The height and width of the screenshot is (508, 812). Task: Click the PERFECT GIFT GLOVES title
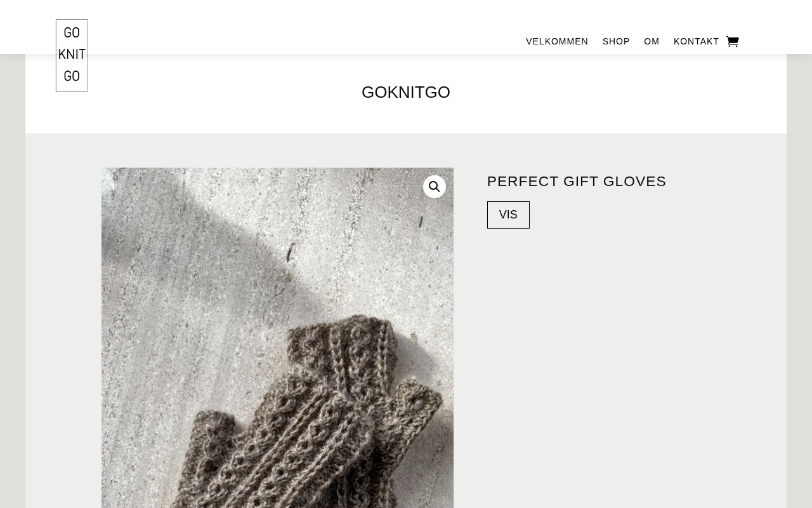click(577, 181)
